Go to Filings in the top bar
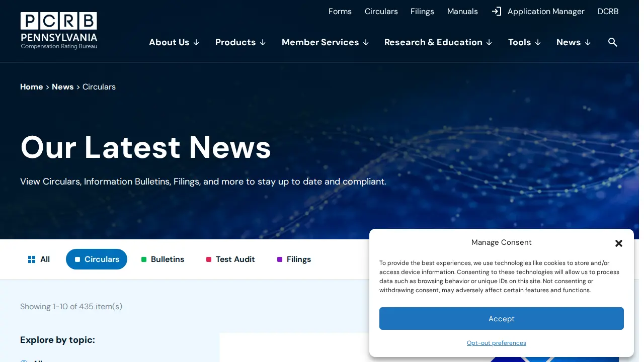The height and width of the screenshot is (362, 644). pos(422,12)
